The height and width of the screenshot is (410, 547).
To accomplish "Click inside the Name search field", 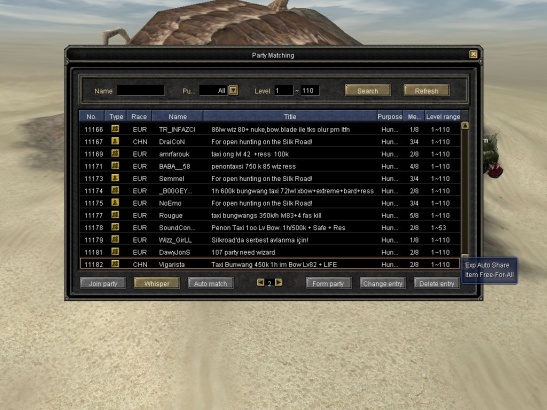I will click(x=141, y=90).
